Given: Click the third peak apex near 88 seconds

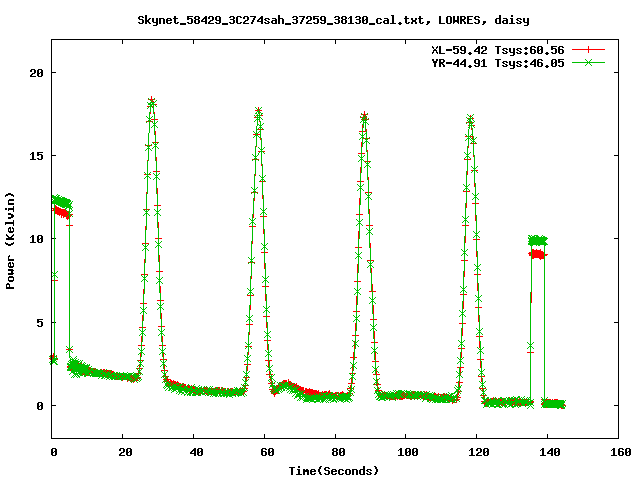Looking at the screenshot, I should click(364, 115).
